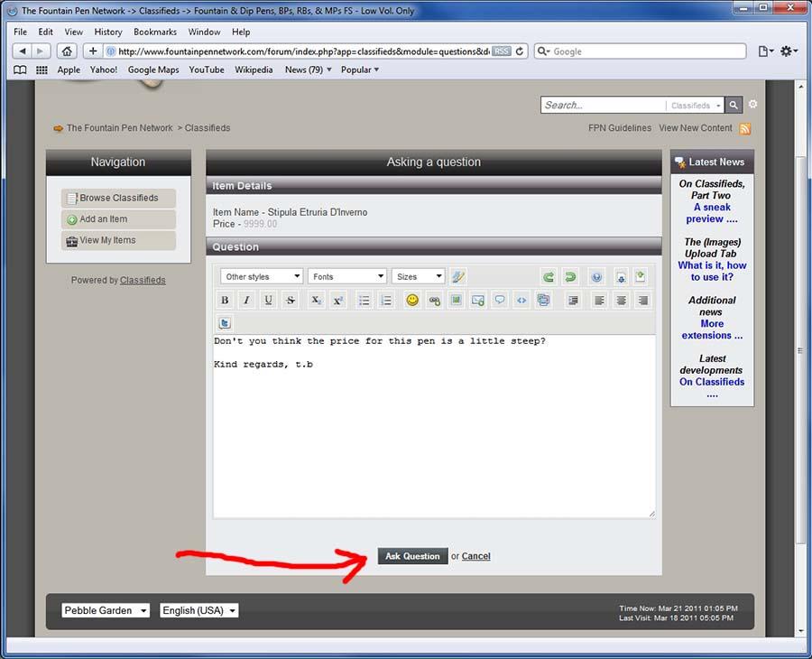Expand the Fonts dropdown

point(347,277)
